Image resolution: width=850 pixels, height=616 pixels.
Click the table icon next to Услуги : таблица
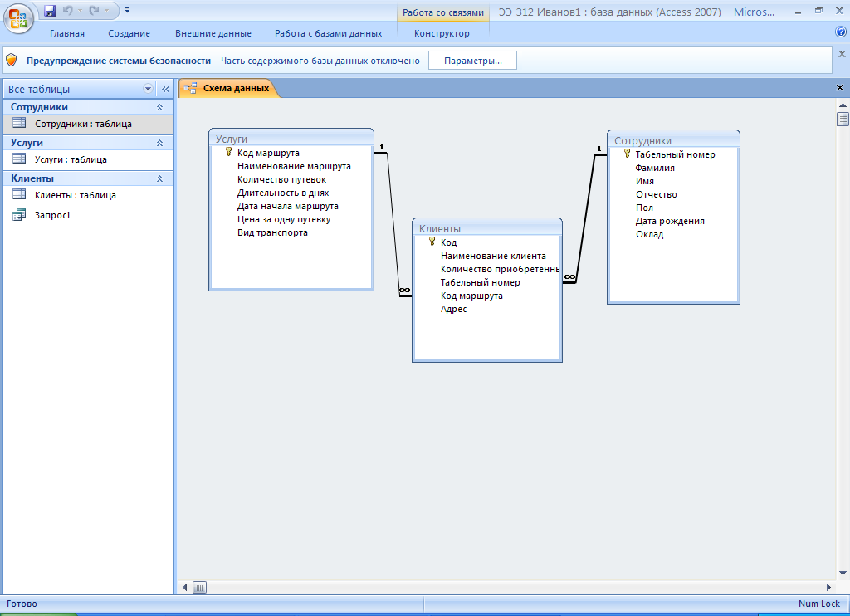point(19,159)
